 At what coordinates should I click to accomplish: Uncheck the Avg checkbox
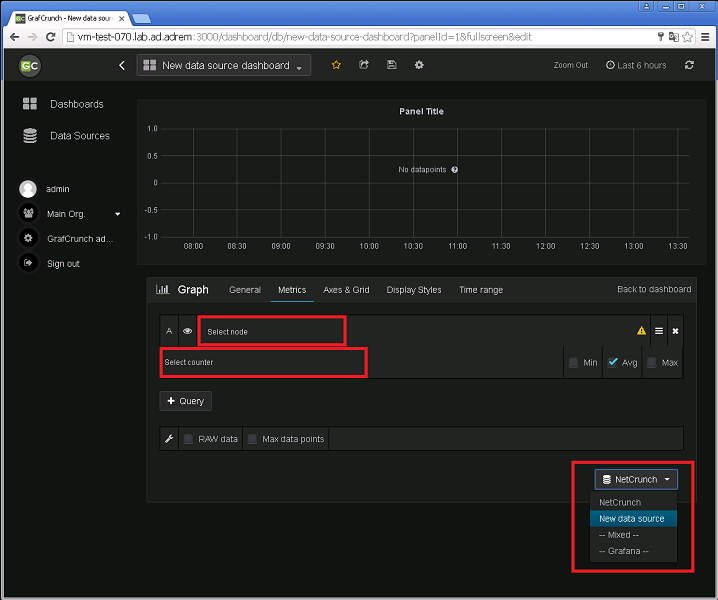tap(612, 363)
